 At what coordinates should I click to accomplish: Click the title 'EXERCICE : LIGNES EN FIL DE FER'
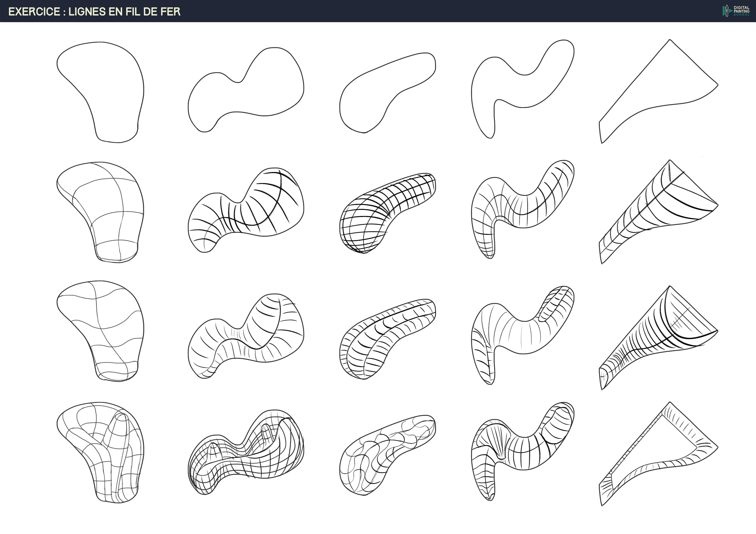[94, 11]
